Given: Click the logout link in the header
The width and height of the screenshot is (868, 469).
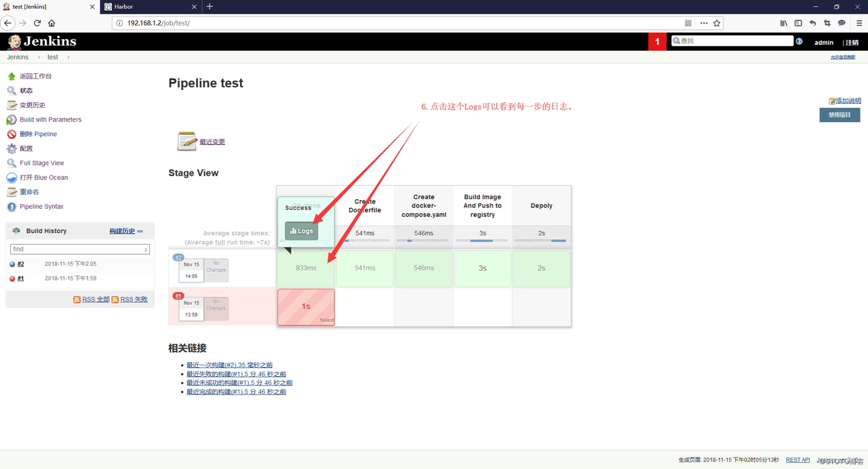Looking at the screenshot, I should point(852,42).
